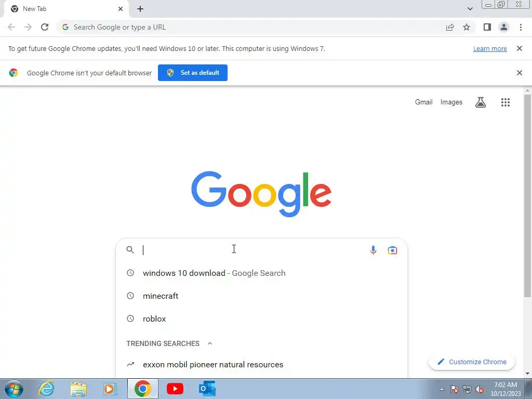Open a new tab with the plus button
This screenshot has height=399, width=532.
click(140, 9)
